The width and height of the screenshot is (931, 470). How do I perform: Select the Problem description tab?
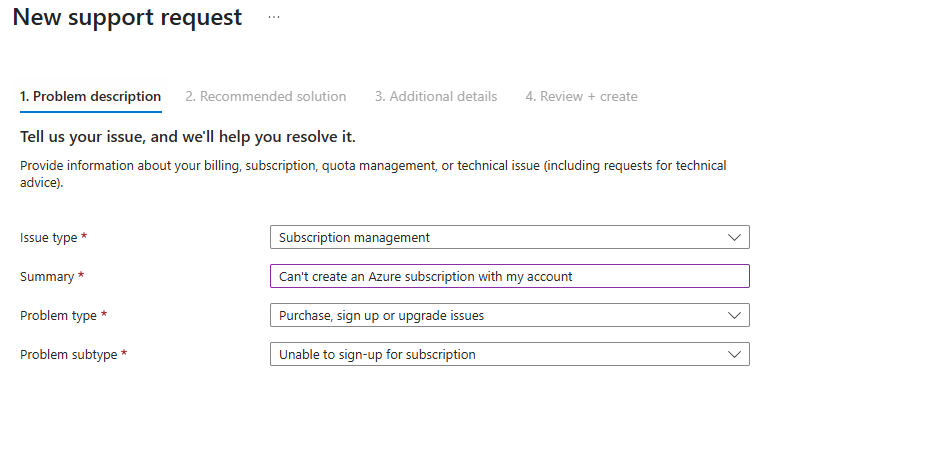click(x=90, y=97)
